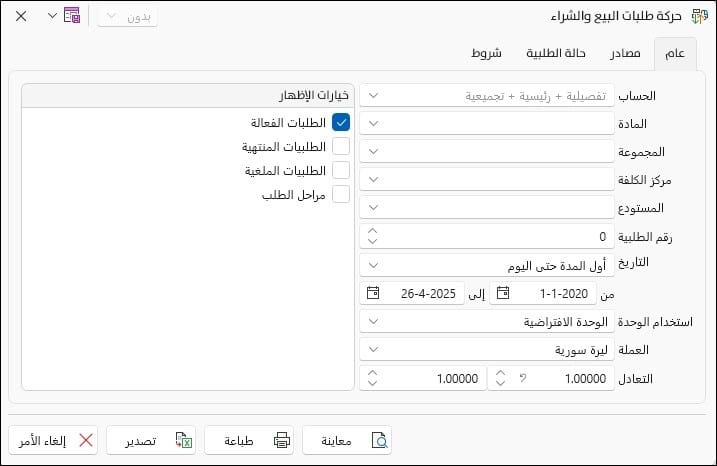This screenshot has height=466, width=717.
Task: Click the end date field 26-4-2025
Action: pos(412,293)
